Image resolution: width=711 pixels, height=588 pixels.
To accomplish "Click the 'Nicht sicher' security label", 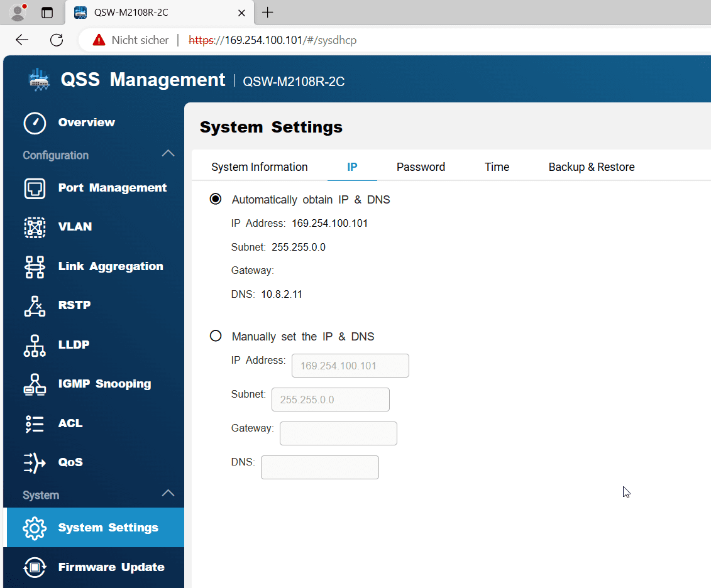I will coord(140,40).
